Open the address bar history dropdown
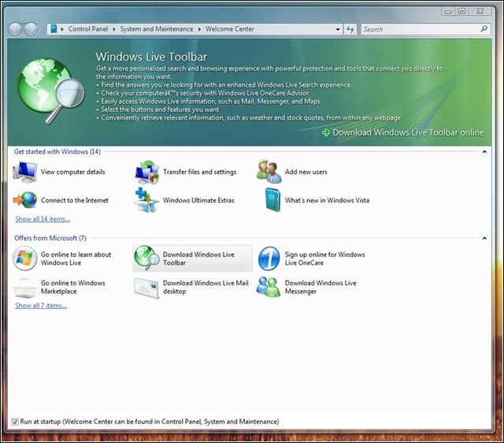Screen dimensions: 504x443 pyautogui.click(x=338, y=29)
